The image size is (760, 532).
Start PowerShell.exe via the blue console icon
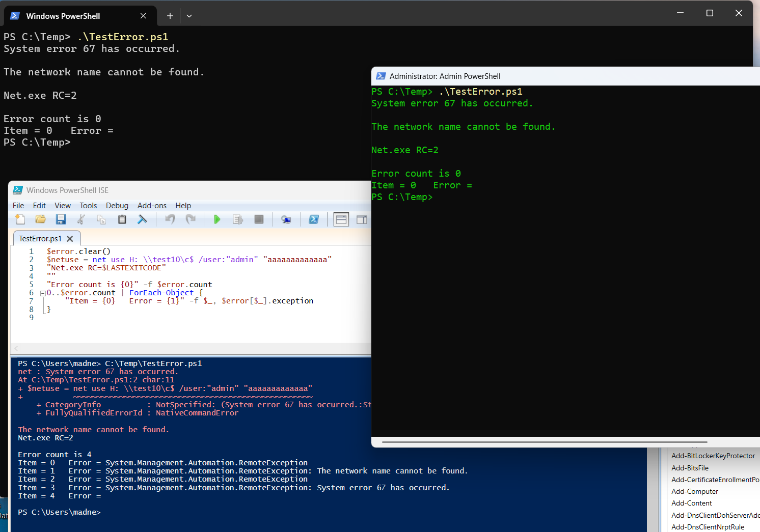pyautogui.click(x=314, y=219)
